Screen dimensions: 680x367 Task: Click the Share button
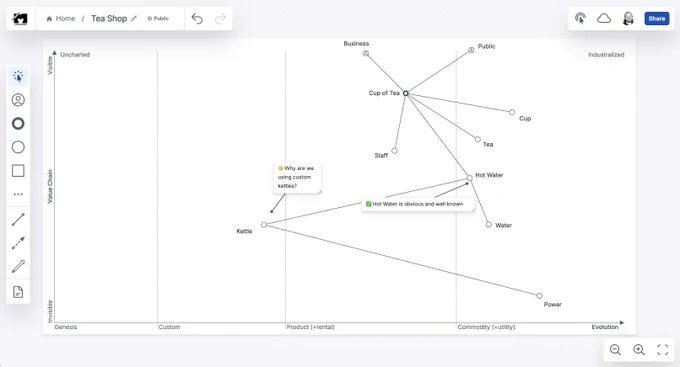pos(657,18)
